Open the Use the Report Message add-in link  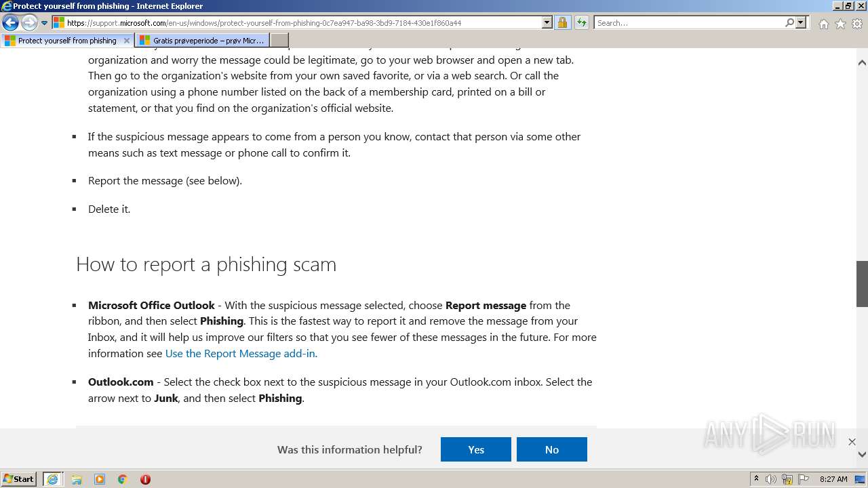tap(241, 353)
